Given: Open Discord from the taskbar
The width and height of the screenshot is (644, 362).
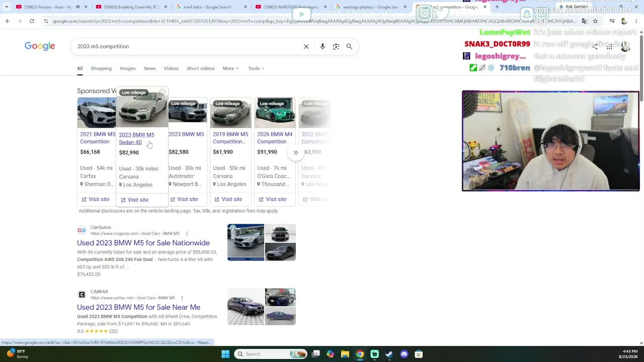Looking at the screenshot, I should pos(404,354).
